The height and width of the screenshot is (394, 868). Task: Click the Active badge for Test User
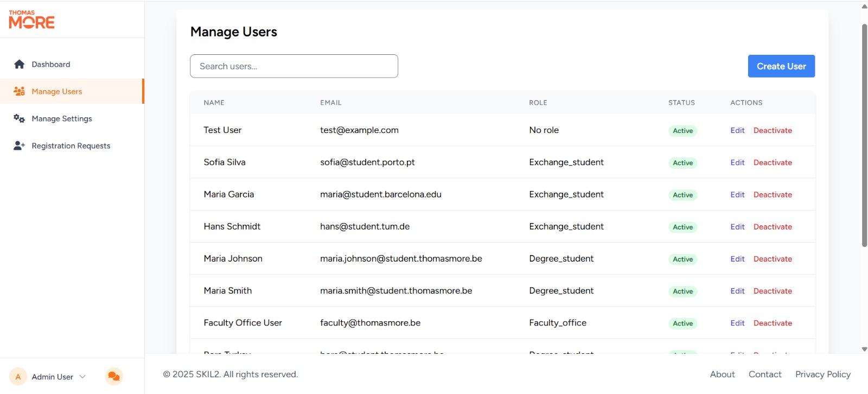click(682, 131)
